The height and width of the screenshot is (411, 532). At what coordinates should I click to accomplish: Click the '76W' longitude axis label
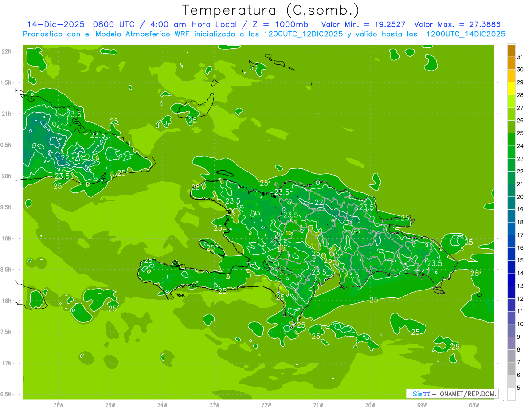pos(58,405)
